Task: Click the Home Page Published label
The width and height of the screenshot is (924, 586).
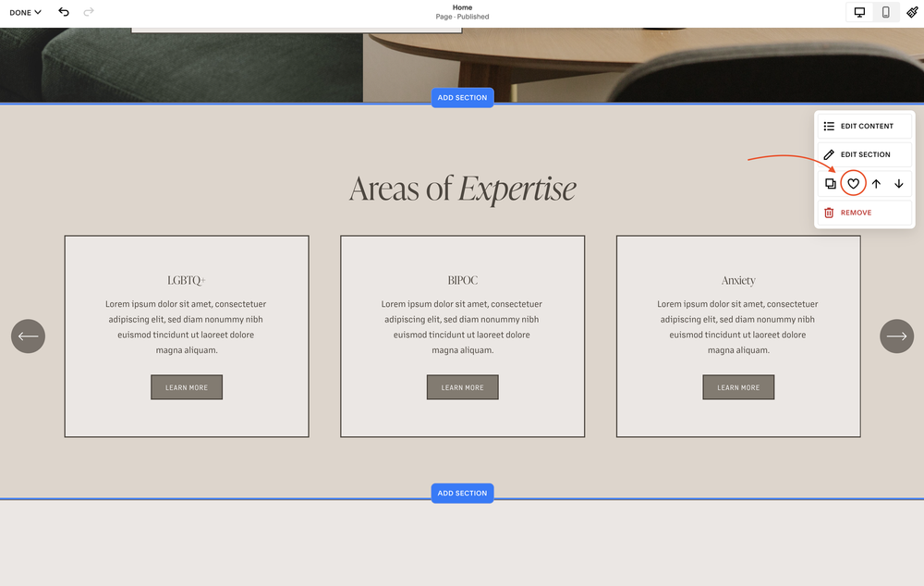Action: (x=462, y=11)
